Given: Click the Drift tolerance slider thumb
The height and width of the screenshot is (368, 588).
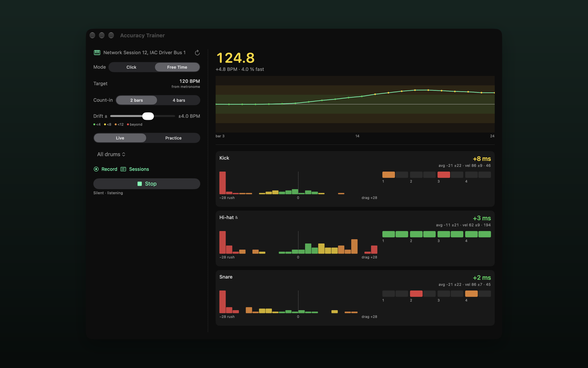Looking at the screenshot, I should pos(148,116).
